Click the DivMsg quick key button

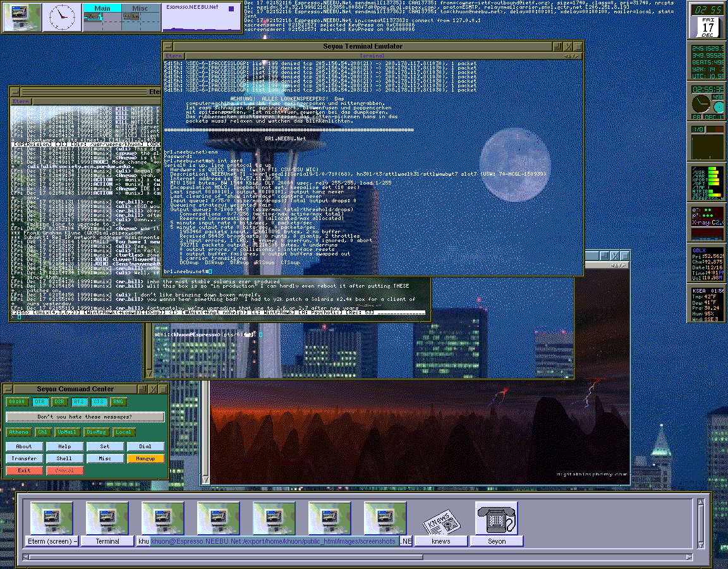point(96,432)
